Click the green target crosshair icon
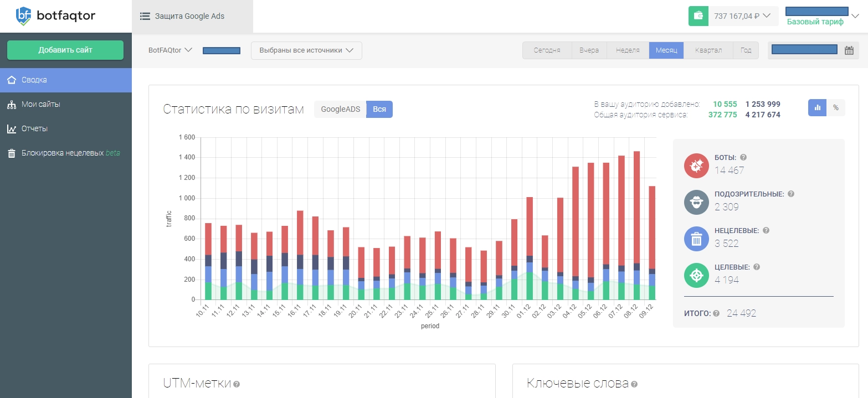 (x=696, y=275)
